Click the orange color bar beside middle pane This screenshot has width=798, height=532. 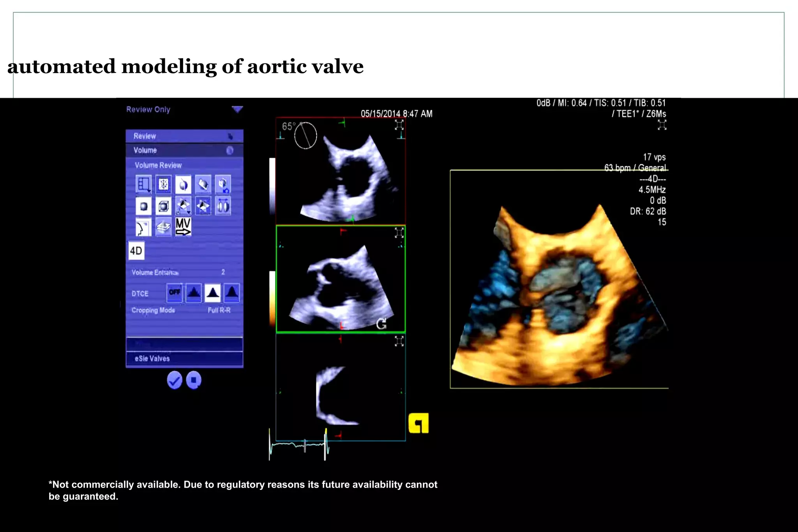[272, 299]
